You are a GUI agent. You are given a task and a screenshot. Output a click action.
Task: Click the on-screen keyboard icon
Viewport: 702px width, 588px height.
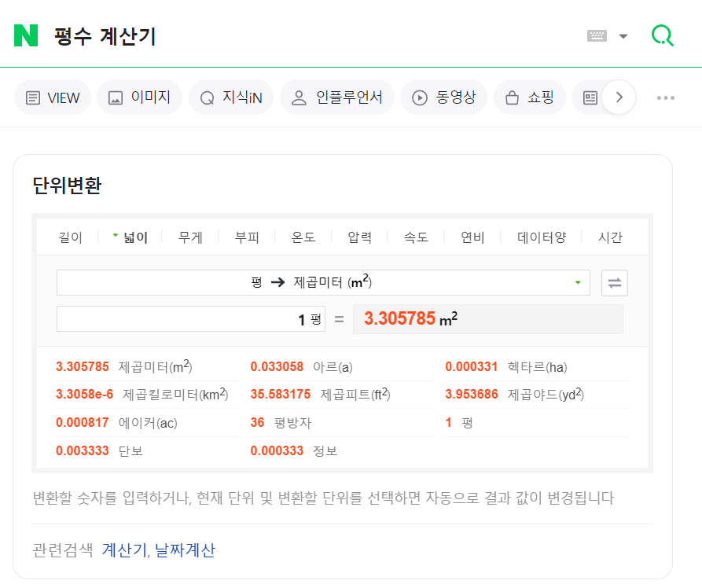(x=597, y=35)
